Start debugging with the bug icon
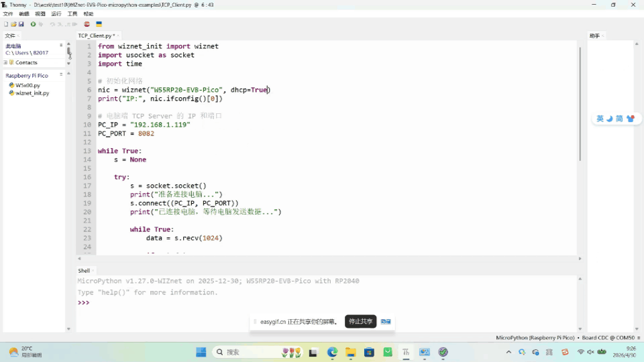Screen dimensions: 644x362 [x=41, y=24]
